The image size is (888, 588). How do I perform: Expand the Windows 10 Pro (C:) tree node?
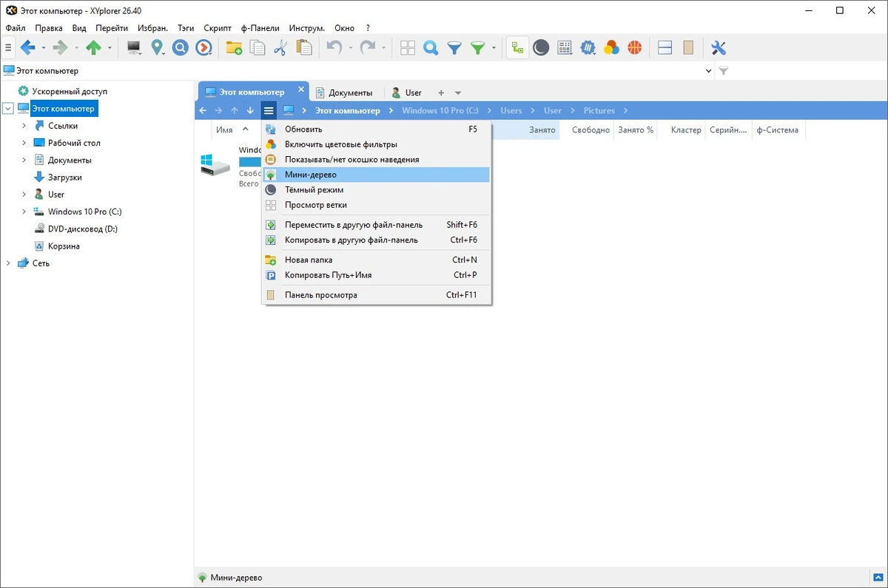click(24, 212)
